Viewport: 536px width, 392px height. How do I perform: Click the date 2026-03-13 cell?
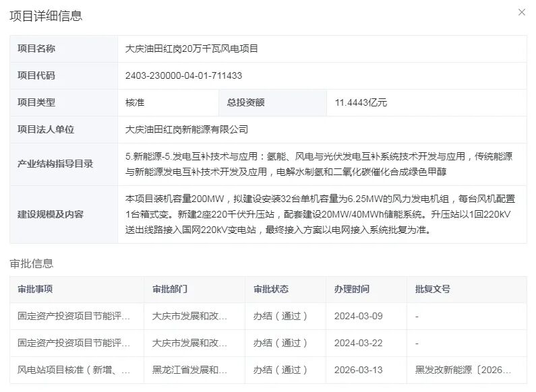tap(358, 370)
